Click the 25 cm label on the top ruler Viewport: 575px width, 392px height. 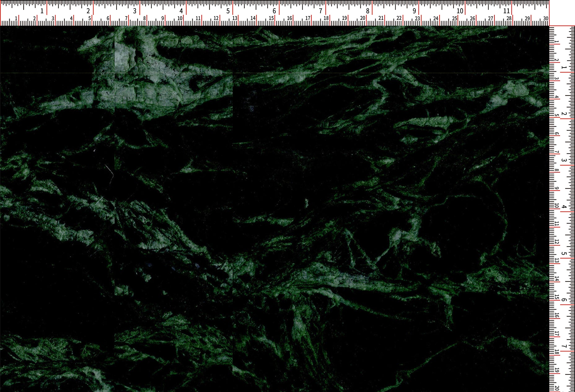coord(454,19)
